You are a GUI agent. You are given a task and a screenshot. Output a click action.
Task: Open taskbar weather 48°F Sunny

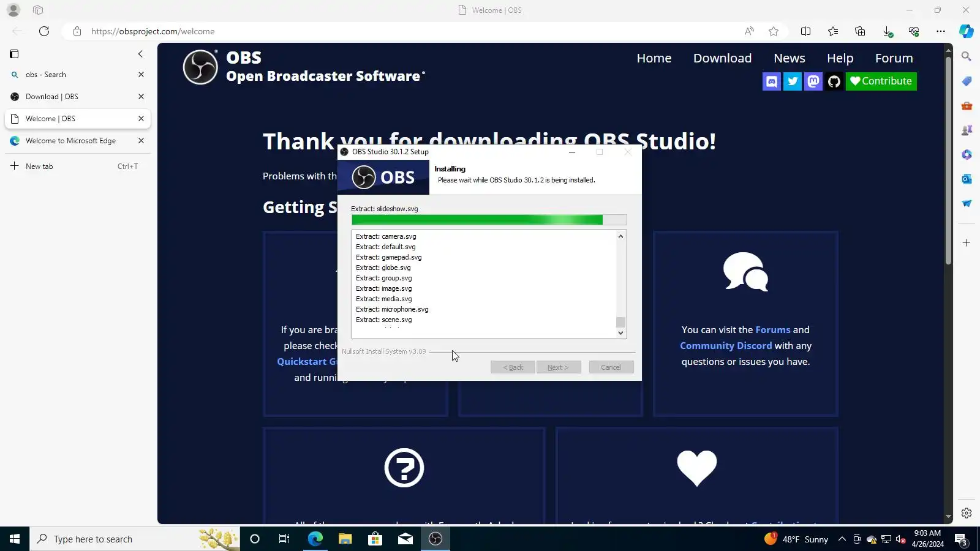[796, 539]
